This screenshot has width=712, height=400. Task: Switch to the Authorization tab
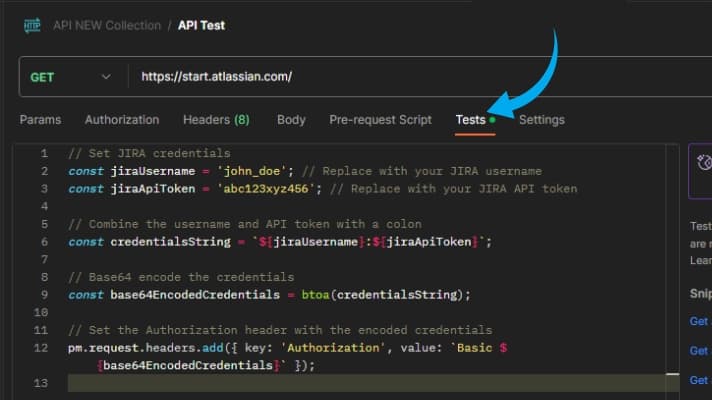coord(122,120)
